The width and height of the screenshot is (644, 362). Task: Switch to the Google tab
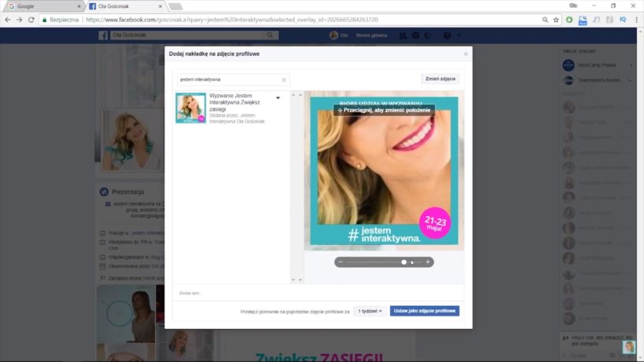tap(42, 6)
